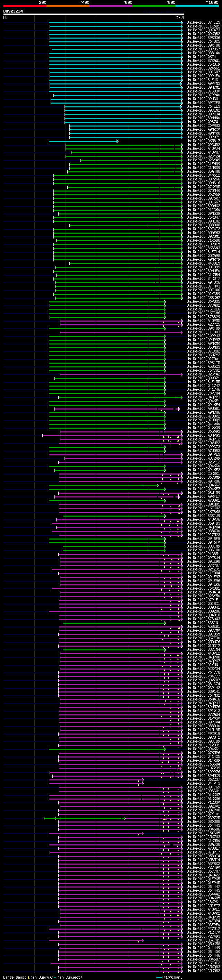Click the orange ~40% identity legend segment

pos(68,6)
